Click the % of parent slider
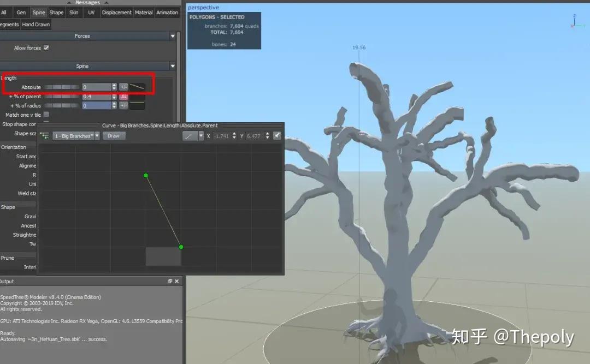The image size is (590, 364). point(62,97)
